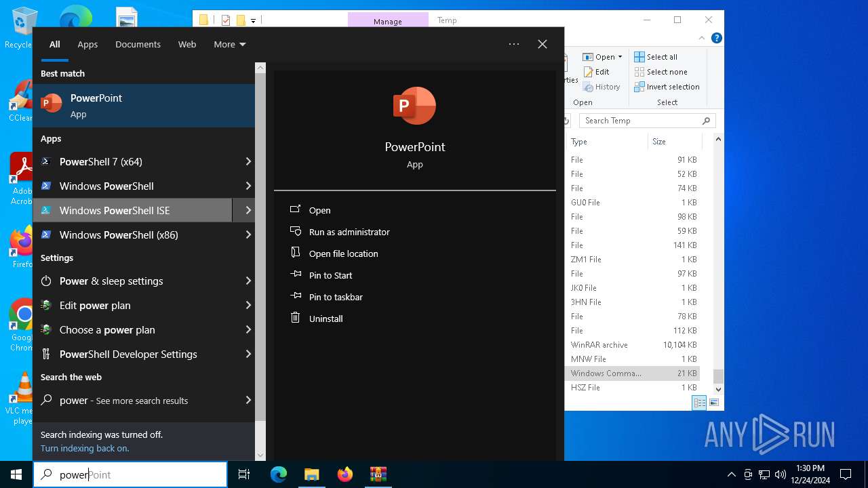The width and height of the screenshot is (868, 488).
Task: Expand Windows PowerShell (x86) options arrow
Action: coord(248,235)
